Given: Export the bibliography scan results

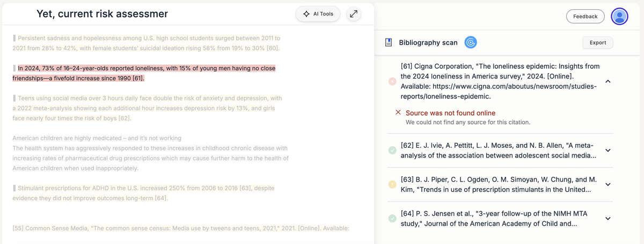Looking at the screenshot, I should pyautogui.click(x=597, y=42).
